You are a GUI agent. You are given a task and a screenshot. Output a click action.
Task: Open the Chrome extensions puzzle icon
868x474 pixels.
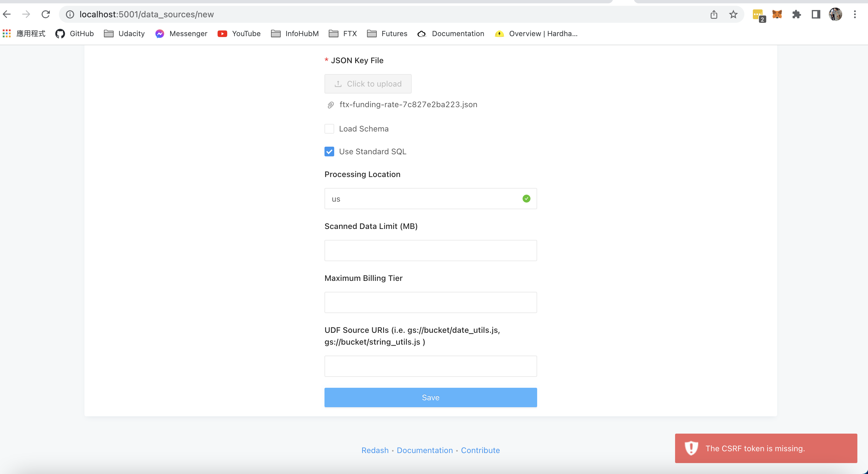coord(797,14)
